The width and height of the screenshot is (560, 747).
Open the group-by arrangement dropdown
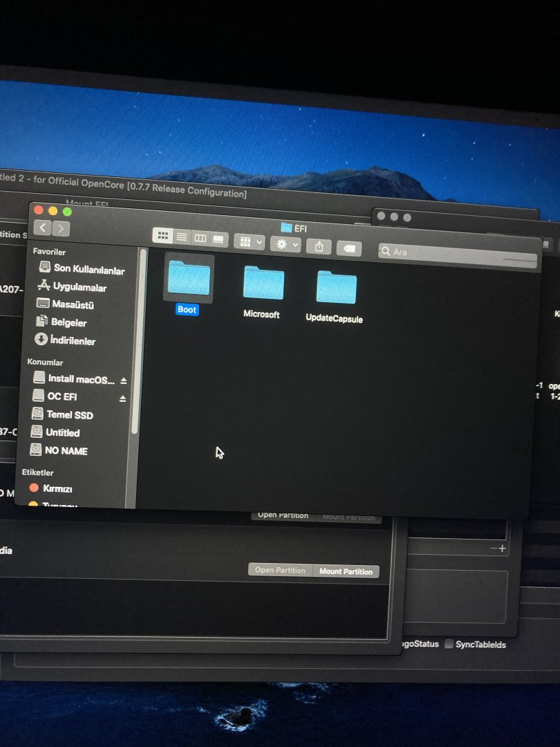point(250,242)
